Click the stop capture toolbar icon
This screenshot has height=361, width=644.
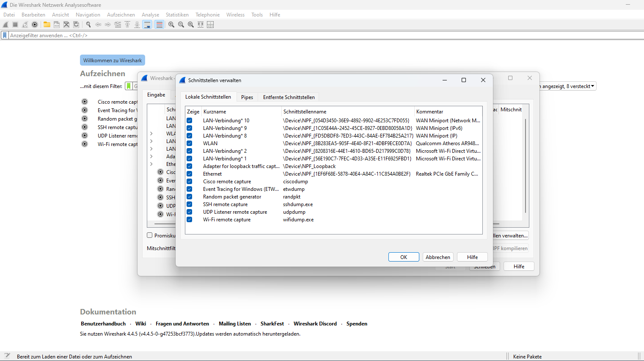click(15, 25)
